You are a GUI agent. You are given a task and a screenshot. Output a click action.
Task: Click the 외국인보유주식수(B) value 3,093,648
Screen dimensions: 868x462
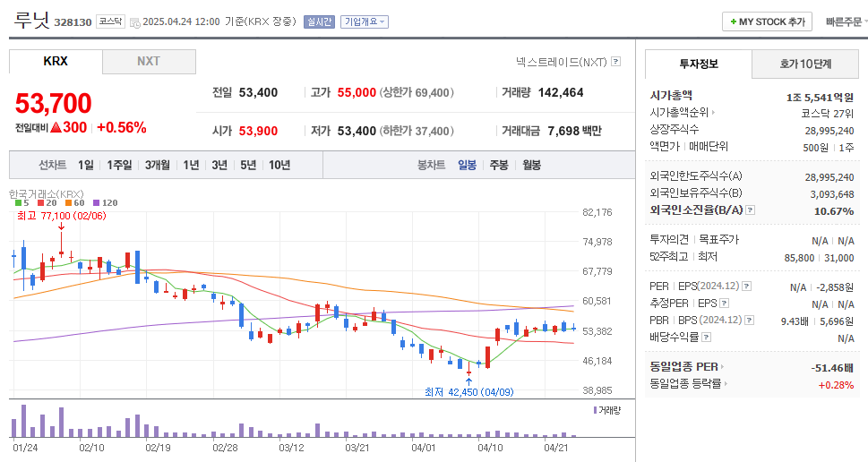click(x=832, y=194)
